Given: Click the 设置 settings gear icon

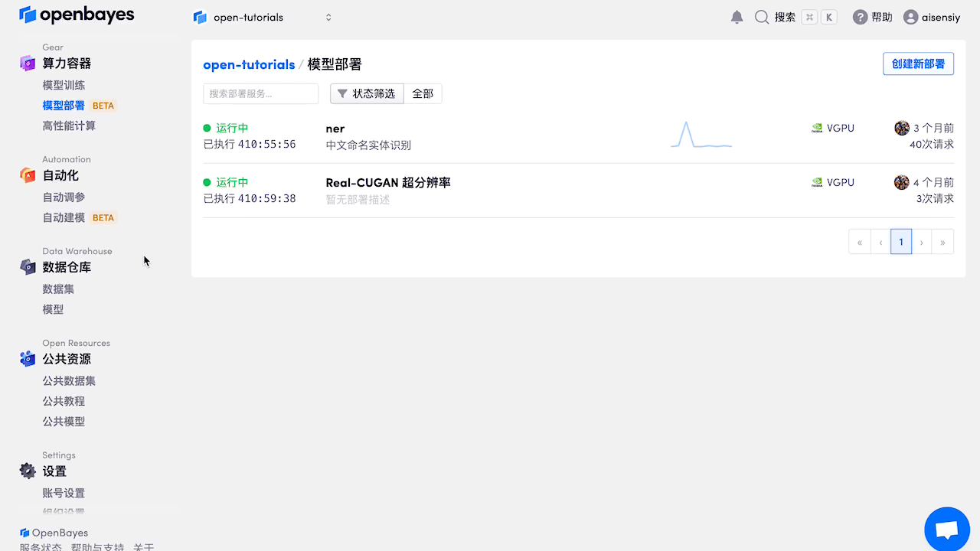Looking at the screenshot, I should pyautogui.click(x=28, y=471).
